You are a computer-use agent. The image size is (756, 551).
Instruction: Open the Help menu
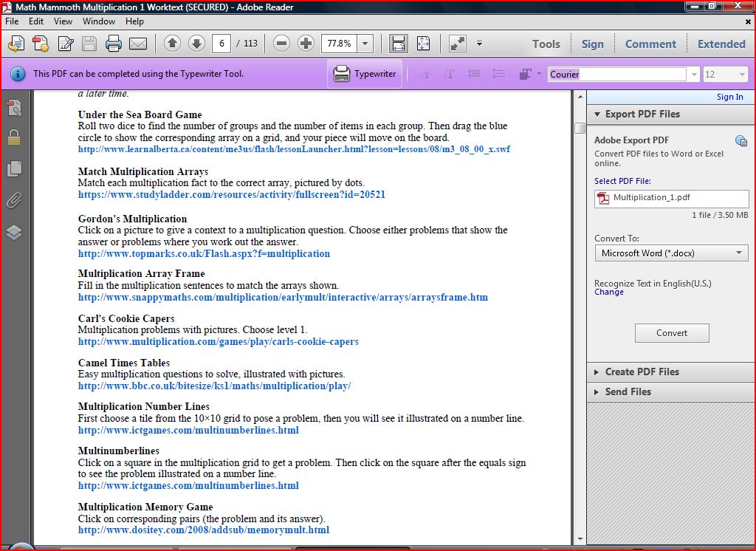click(134, 21)
